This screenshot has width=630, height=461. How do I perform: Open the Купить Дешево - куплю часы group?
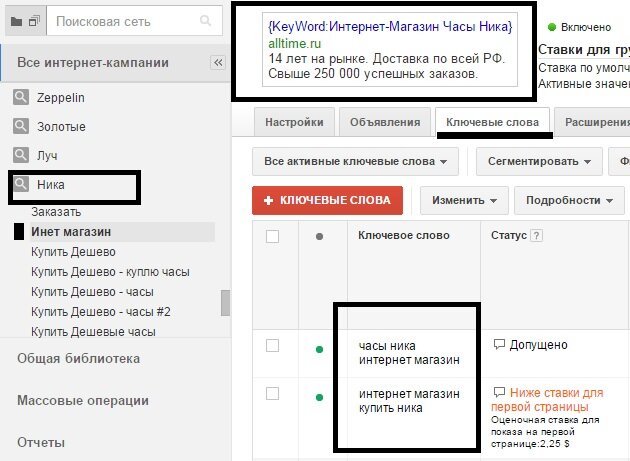pos(110,272)
